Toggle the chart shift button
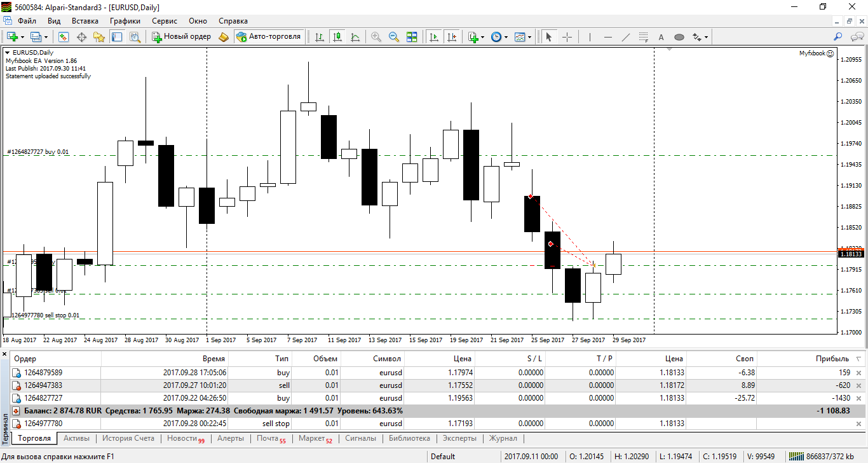Viewport: 868px width, 463px height. 452,37
